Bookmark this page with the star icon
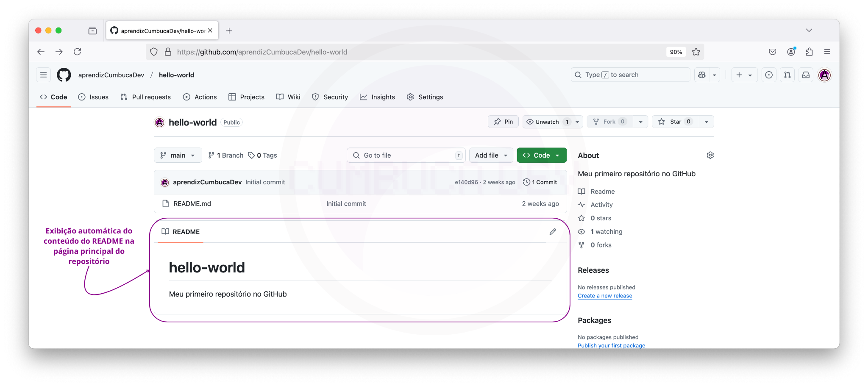The image size is (868, 386). pos(696,52)
